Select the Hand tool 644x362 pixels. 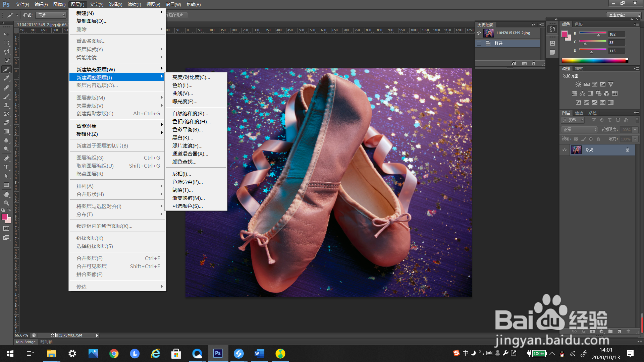pyautogui.click(x=6, y=194)
